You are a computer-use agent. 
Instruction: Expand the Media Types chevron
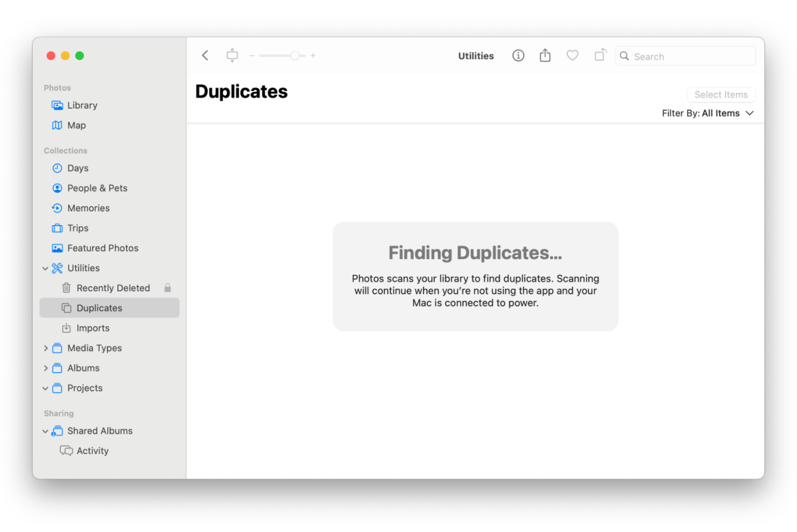pos(45,348)
